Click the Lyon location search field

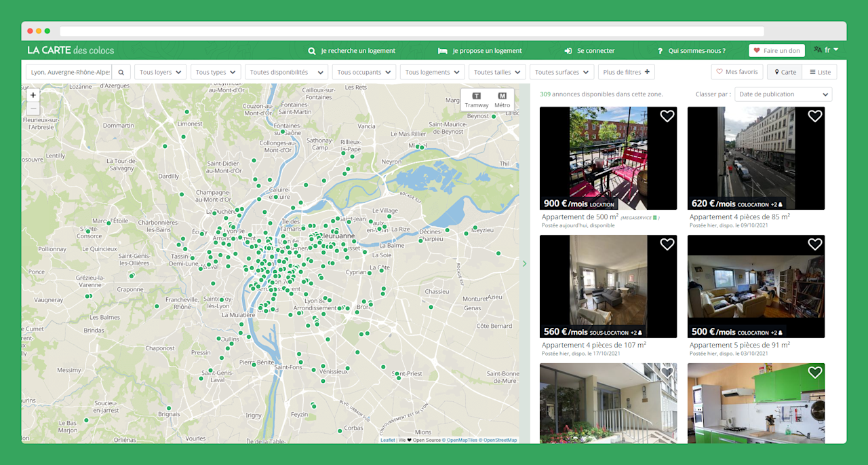[69, 72]
